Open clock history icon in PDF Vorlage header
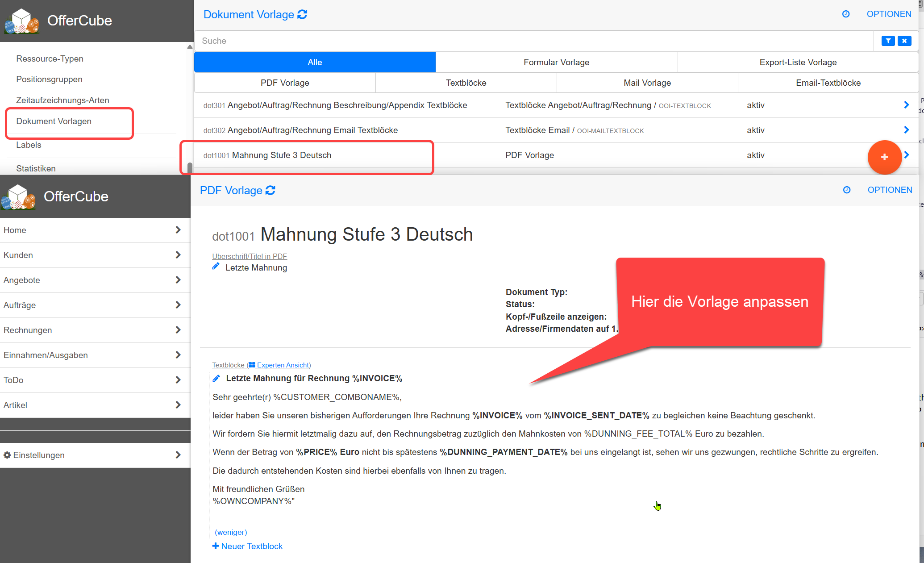The width and height of the screenshot is (924, 563). pyautogui.click(x=846, y=190)
